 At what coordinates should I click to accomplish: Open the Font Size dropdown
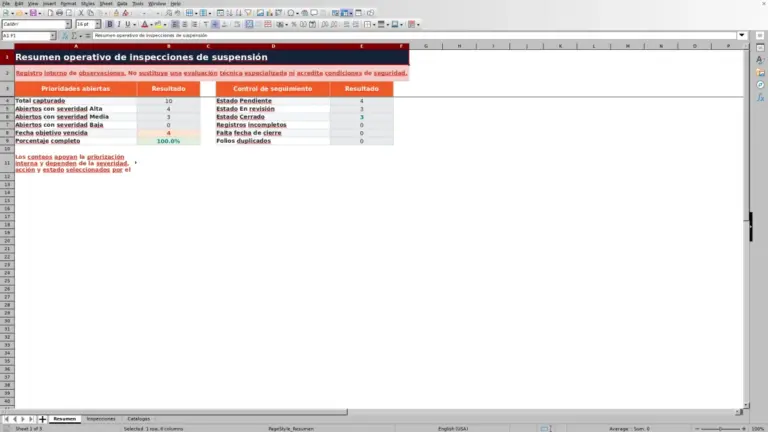pos(97,24)
